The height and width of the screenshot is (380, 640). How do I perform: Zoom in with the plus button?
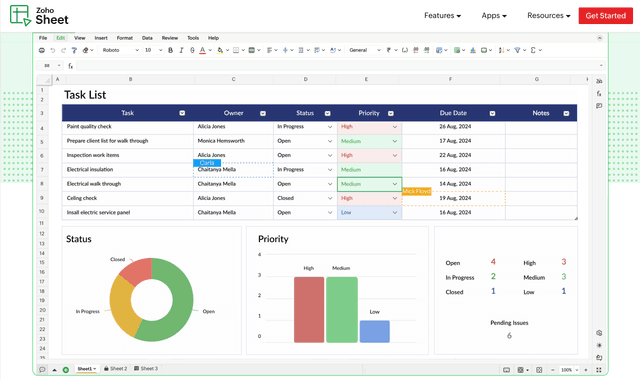pyautogui.click(x=586, y=370)
